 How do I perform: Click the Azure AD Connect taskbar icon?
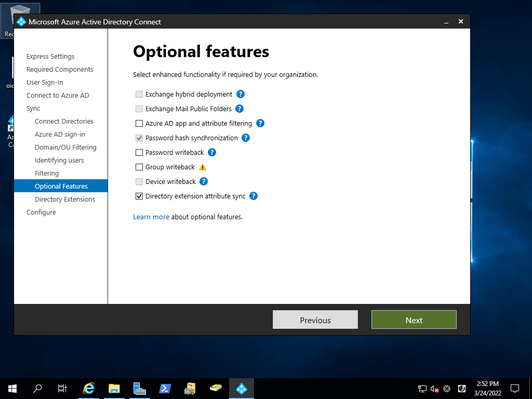tap(241, 389)
